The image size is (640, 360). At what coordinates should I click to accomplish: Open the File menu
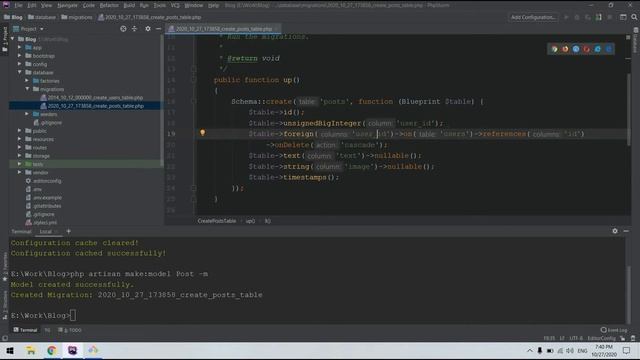coord(18,5)
